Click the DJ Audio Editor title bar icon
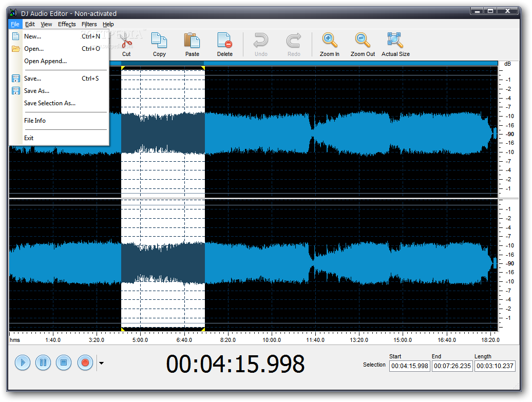This screenshot has height=402, width=532. (13, 13)
